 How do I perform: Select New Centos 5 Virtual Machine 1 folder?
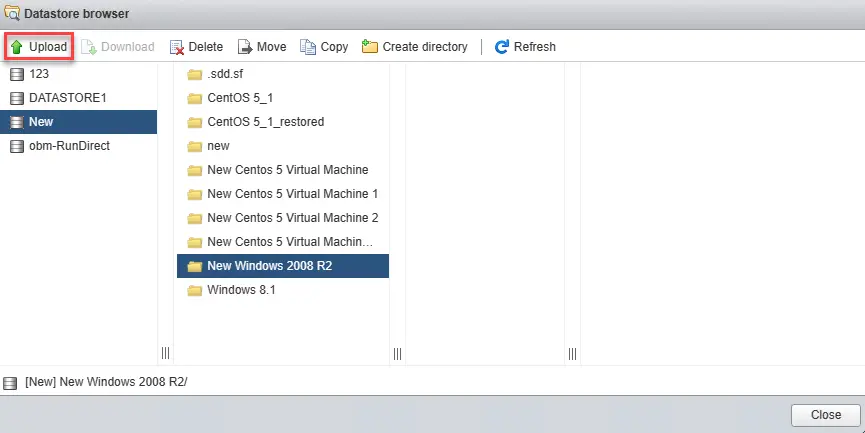(292, 194)
